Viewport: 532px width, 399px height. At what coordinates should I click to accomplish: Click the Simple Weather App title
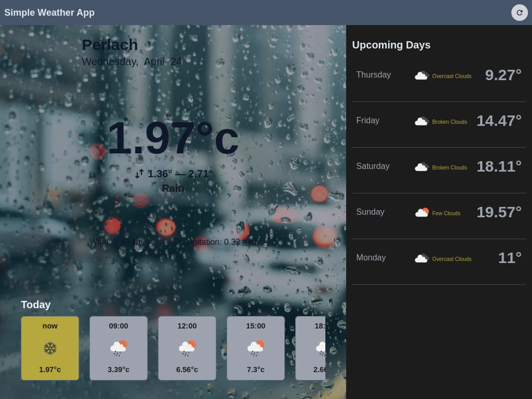pyautogui.click(x=49, y=12)
